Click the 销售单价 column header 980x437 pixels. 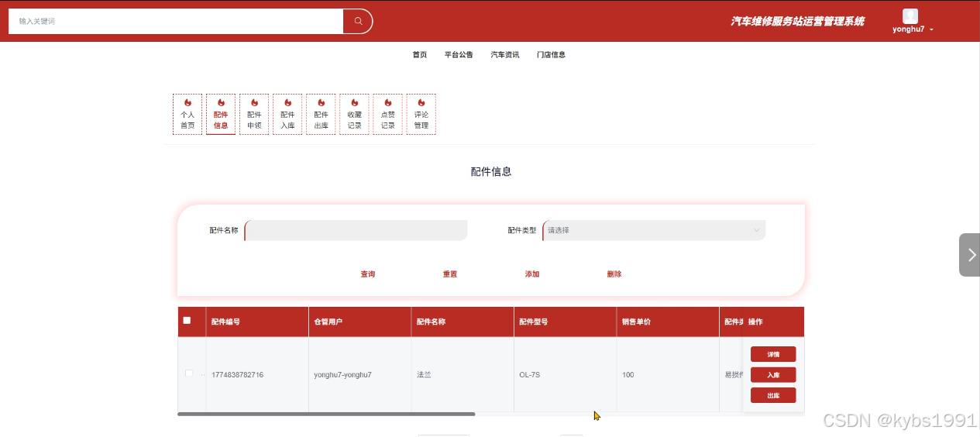pos(668,322)
